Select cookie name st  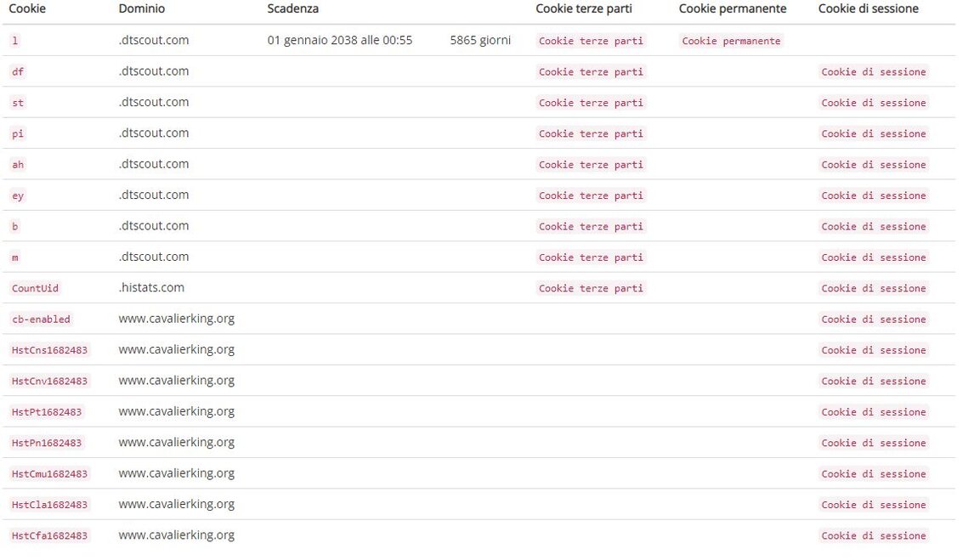(x=18, y=103)
